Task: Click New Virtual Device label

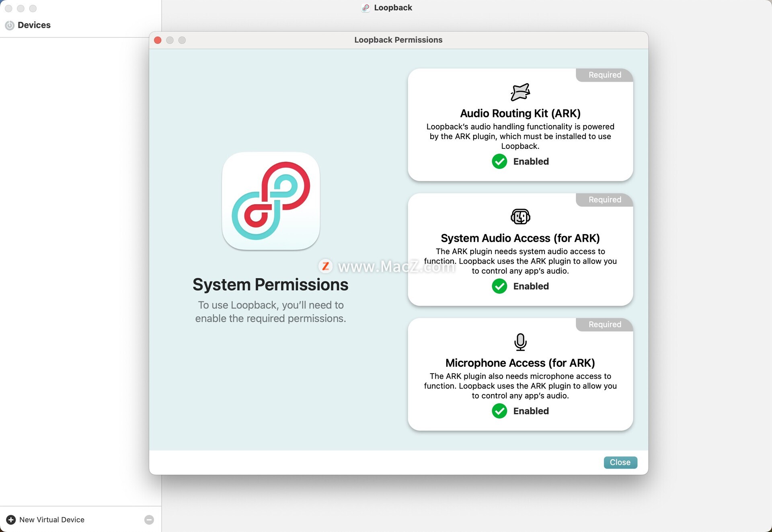Action: click(52, 520)
